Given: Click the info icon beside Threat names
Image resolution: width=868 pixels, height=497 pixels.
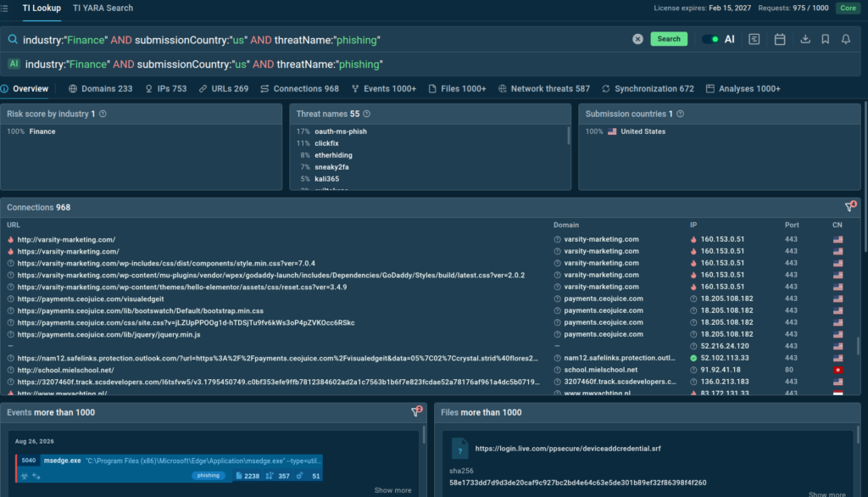Looking at the screenshot, I should pyautogui.click(x=366, y=114).
